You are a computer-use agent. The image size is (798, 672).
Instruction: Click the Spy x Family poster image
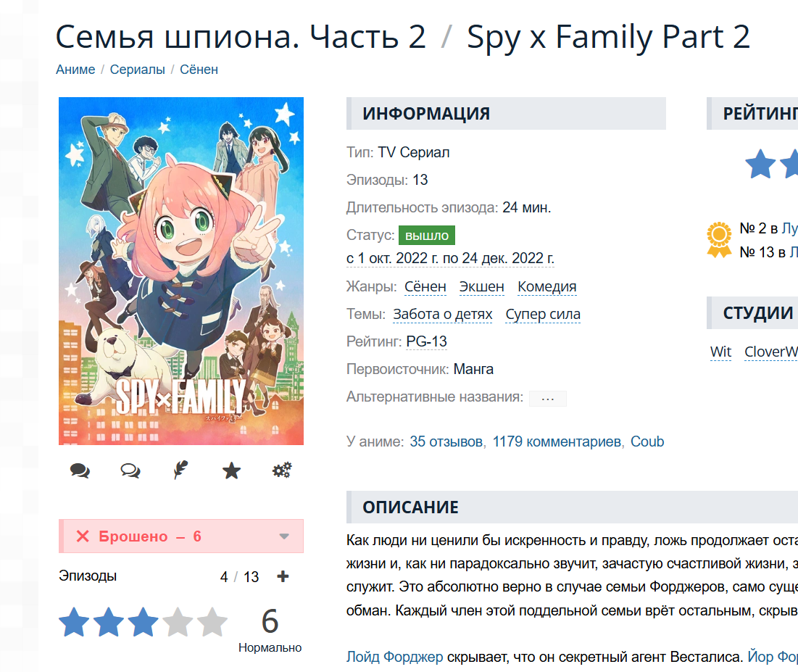pos(181,270)
